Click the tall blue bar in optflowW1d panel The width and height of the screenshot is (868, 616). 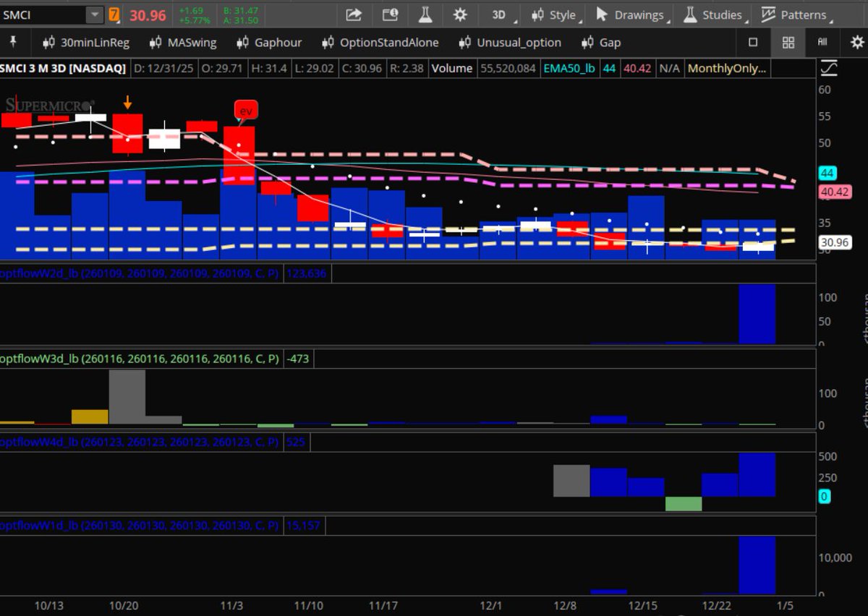click(x=757, y=565)
